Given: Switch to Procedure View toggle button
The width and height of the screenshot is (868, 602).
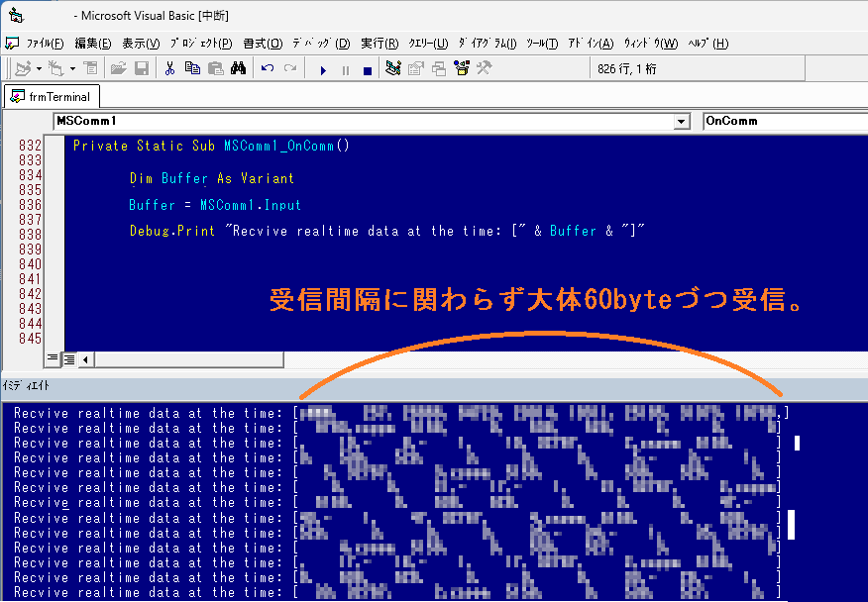Looking at the screenshot, I should (54, 358).
